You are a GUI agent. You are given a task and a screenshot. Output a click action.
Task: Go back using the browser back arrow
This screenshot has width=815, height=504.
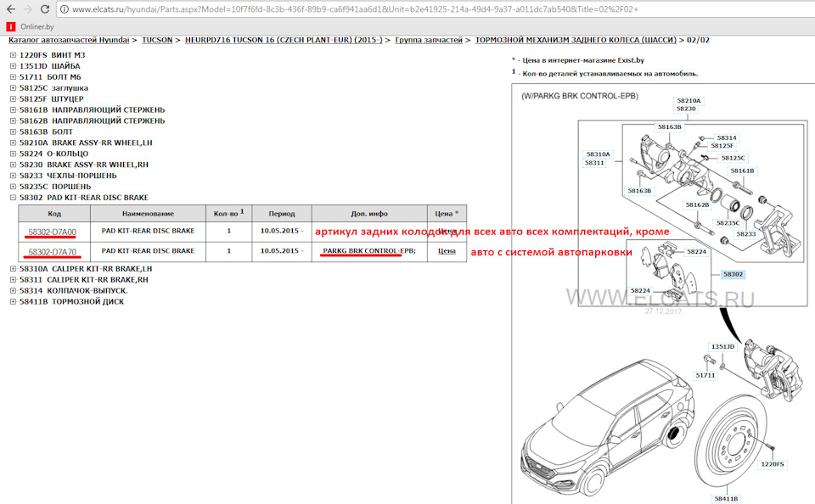coord(10,9)
